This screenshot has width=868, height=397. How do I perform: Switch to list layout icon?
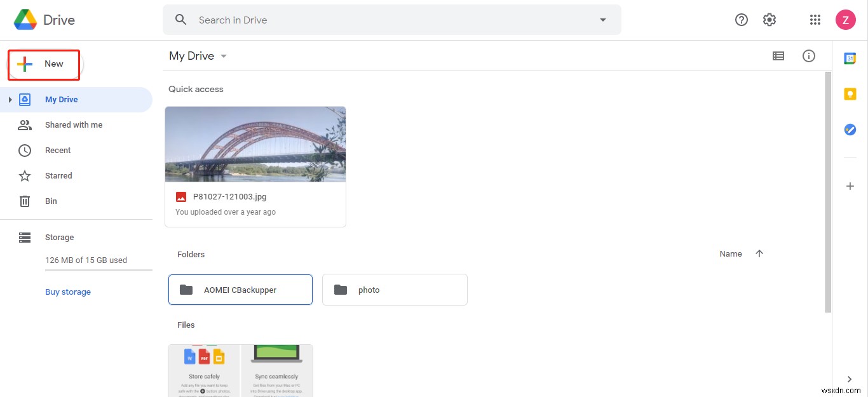pos(778,56)
